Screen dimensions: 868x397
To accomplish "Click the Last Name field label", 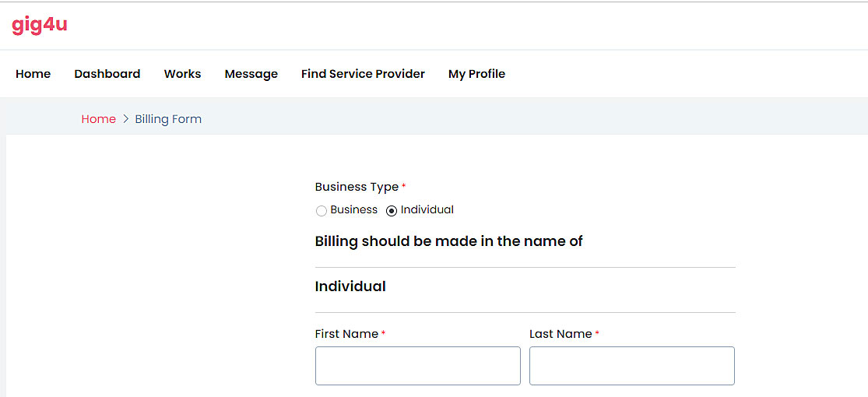I will (x=561, y=334).
